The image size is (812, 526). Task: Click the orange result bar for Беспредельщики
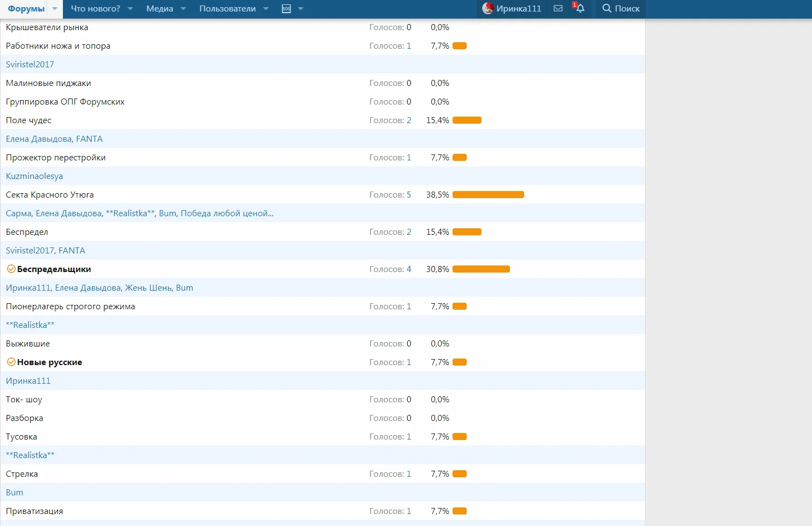[481, 269]
